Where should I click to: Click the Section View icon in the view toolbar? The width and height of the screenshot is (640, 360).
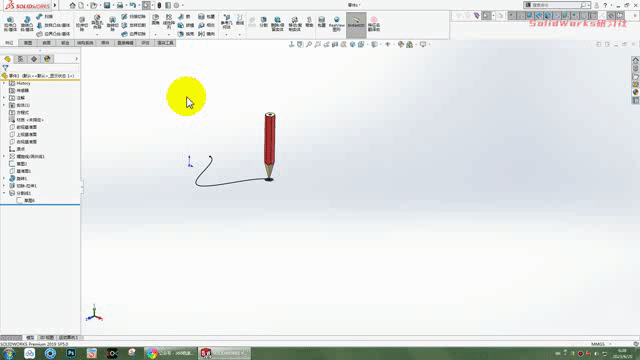click(335, 44)
